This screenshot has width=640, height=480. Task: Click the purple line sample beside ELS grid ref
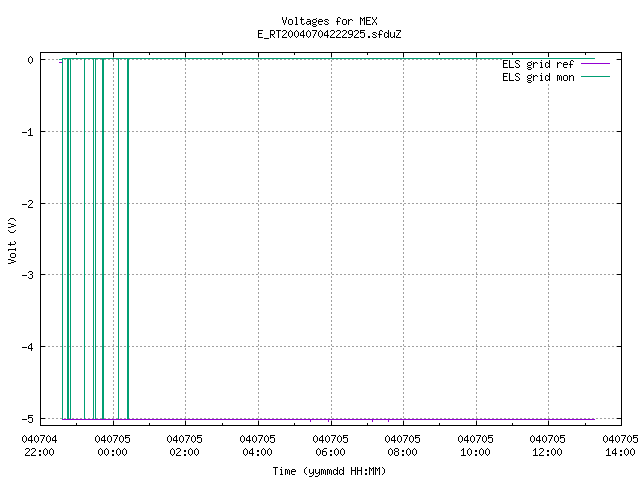(x=595, y=64)
